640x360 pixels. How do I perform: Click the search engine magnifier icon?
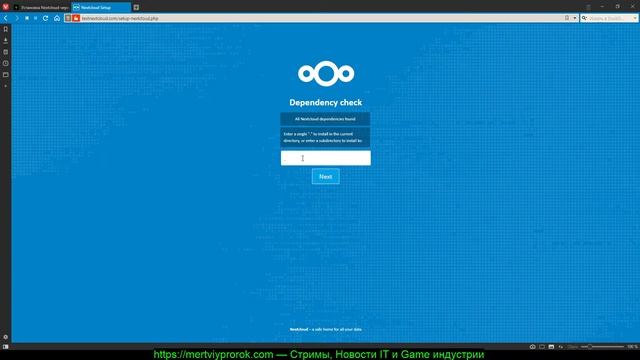coord(584,18)
